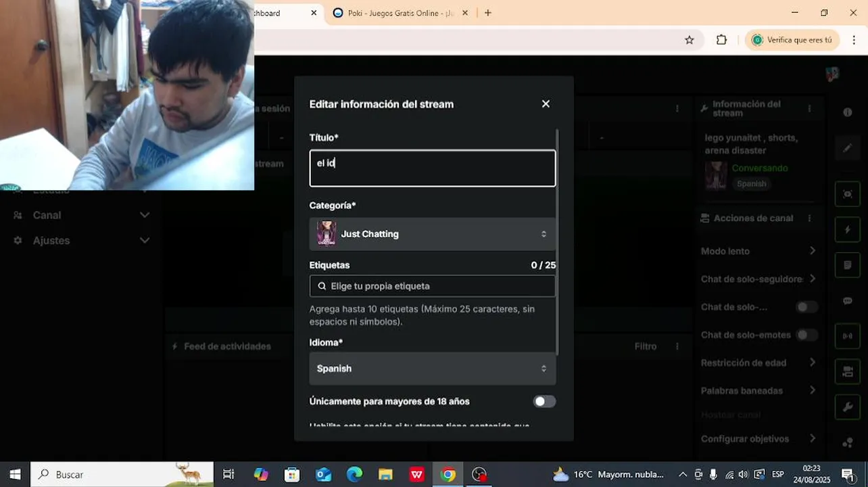Click the three-circles icon at toolbar bottom
Image resolution: width=868 pixels, height=487 pixels.
[x=847, y=443]
